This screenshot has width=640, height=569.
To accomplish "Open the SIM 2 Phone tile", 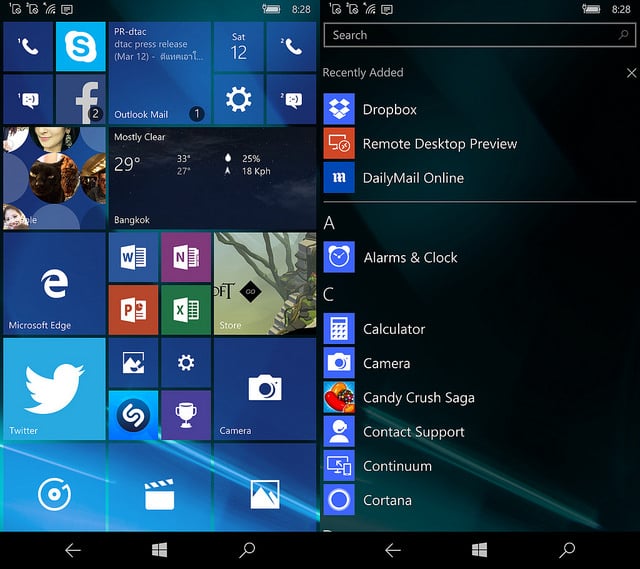I will coord(291,47).
